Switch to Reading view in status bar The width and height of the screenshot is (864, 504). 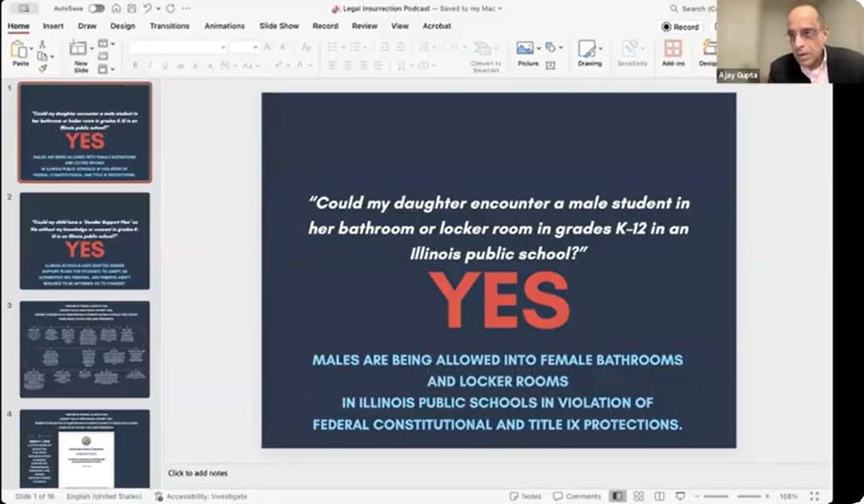(658, 496)
